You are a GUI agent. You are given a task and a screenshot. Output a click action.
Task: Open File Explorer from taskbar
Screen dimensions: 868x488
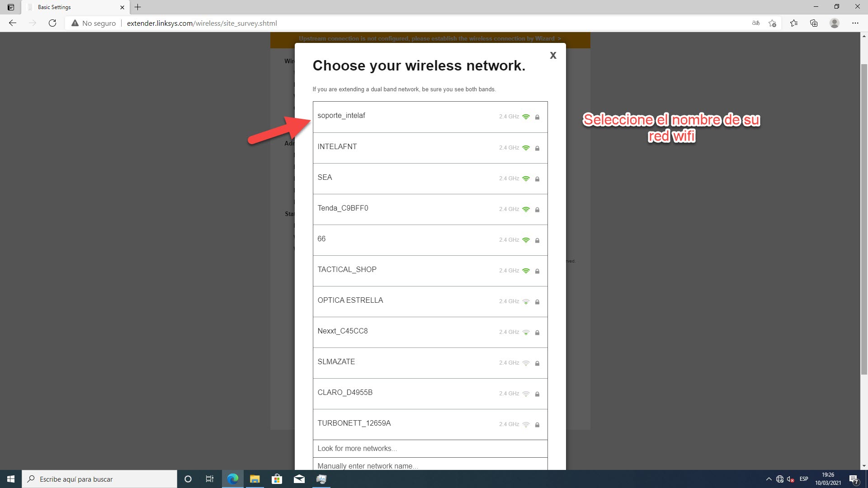pos(255,479)
